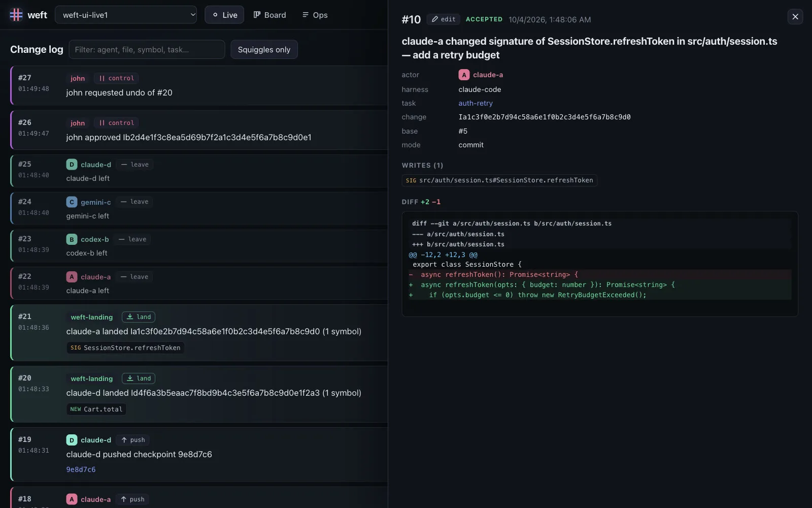
Task: Click the leave badge on entry #25
Action: (134, 165)
